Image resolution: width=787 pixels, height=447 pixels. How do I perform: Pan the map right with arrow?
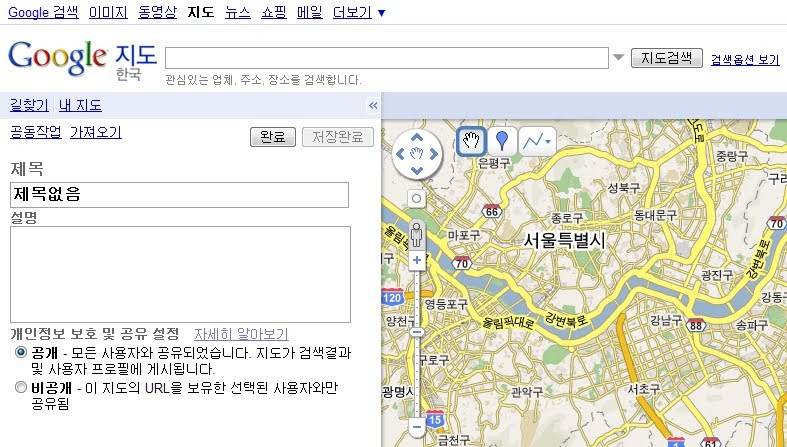[x=433, y=154]
